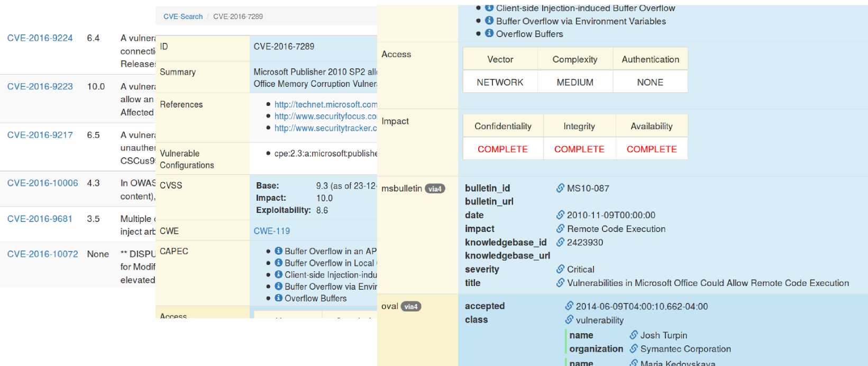
Task: Click the via4 badge next to oval
Action: (x=411, y=306)
